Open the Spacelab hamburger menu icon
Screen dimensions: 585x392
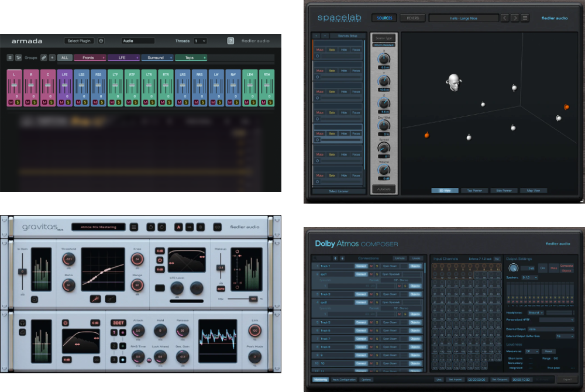tap(525, 18)
